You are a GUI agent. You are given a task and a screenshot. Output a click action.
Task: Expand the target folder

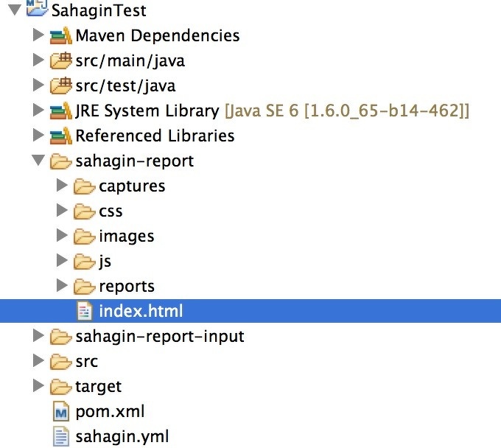pos(38,386)
